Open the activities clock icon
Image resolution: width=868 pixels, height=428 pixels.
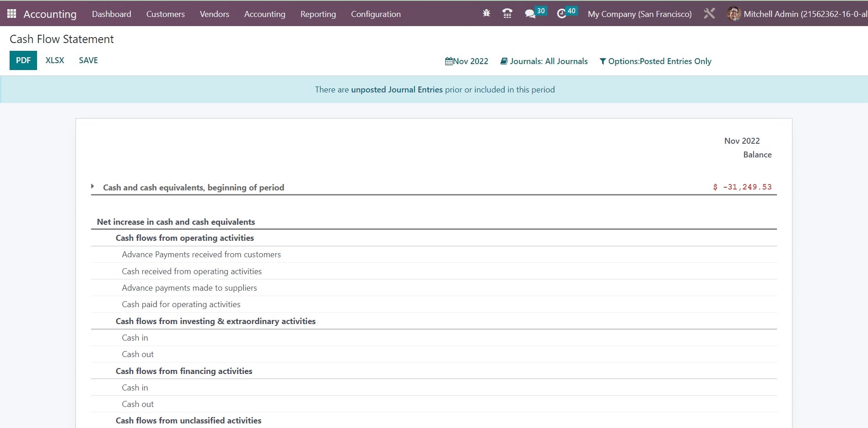click(561, 14)
